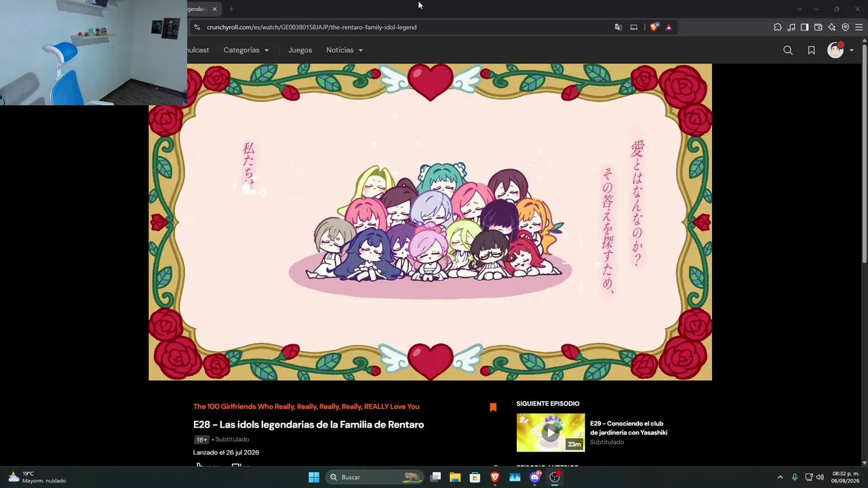Expand the account menu arrow beside avatar

[852, 50]
